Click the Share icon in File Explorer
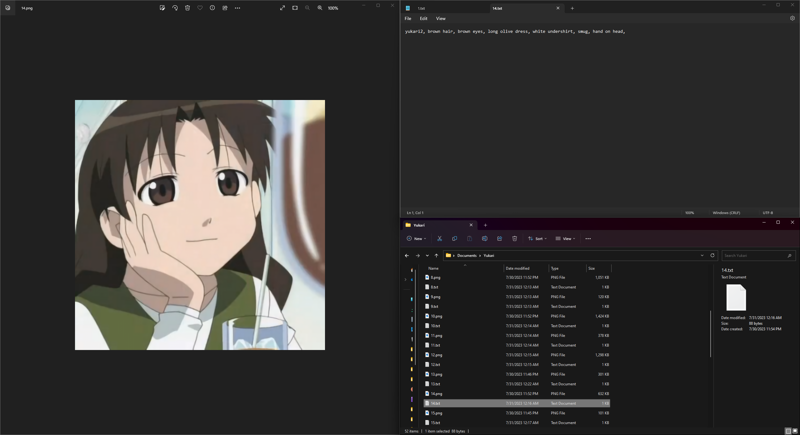 click(499, 239)
